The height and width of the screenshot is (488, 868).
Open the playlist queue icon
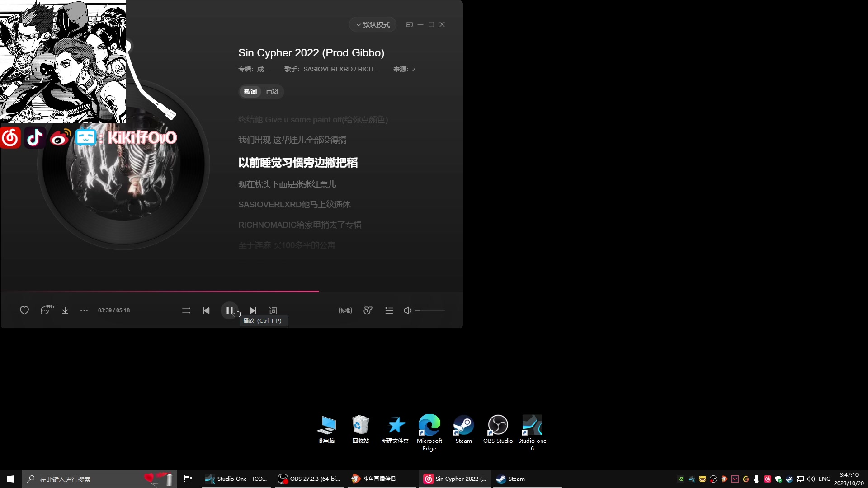coord(389,310)
